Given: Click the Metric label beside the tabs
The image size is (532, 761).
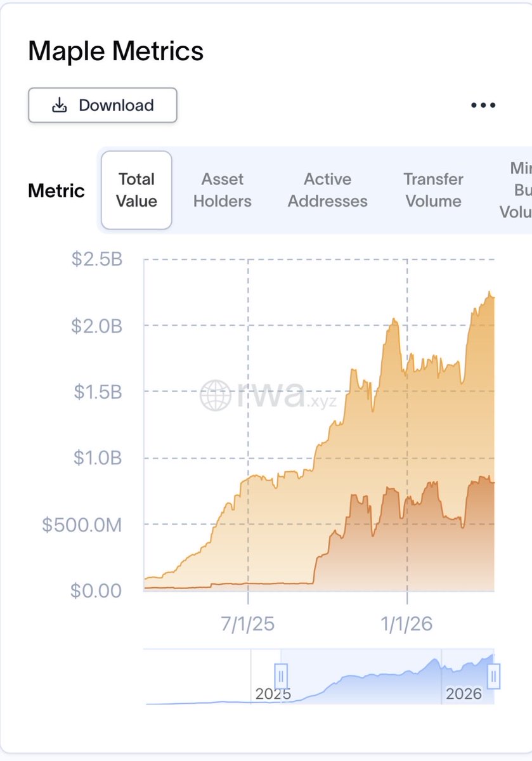Looking at the screenshot, I should [56, 191].
